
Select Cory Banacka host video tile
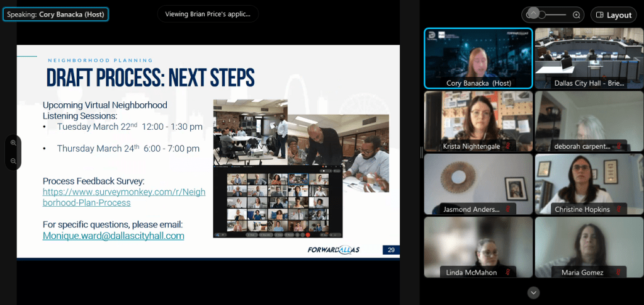478,58
